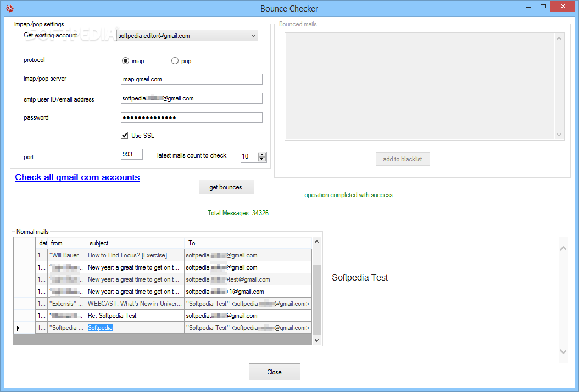Screen dimensions: 579x392
Task: Select the pop protocol radio button
Action: point(175,61)
